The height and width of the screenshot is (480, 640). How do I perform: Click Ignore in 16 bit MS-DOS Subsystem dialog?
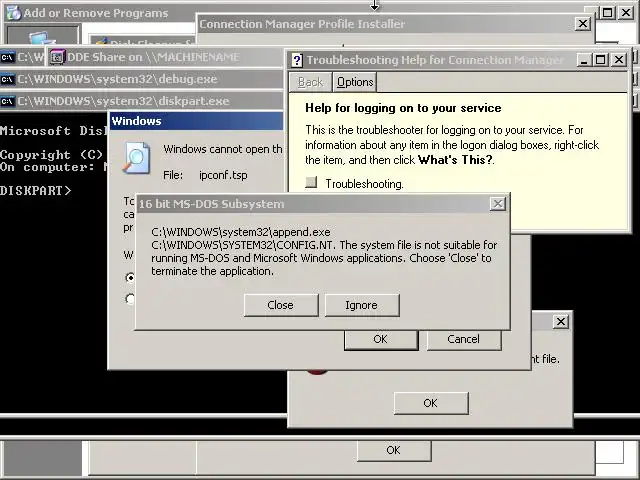362,305
